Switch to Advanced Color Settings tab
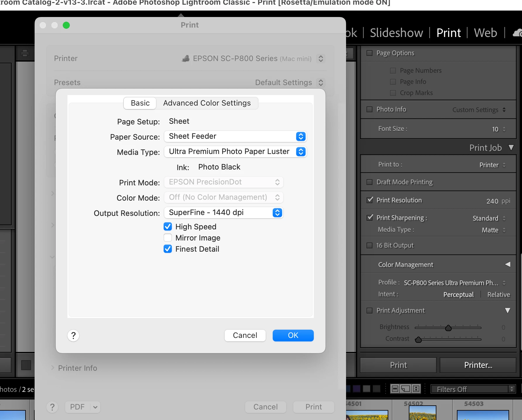 207,103
